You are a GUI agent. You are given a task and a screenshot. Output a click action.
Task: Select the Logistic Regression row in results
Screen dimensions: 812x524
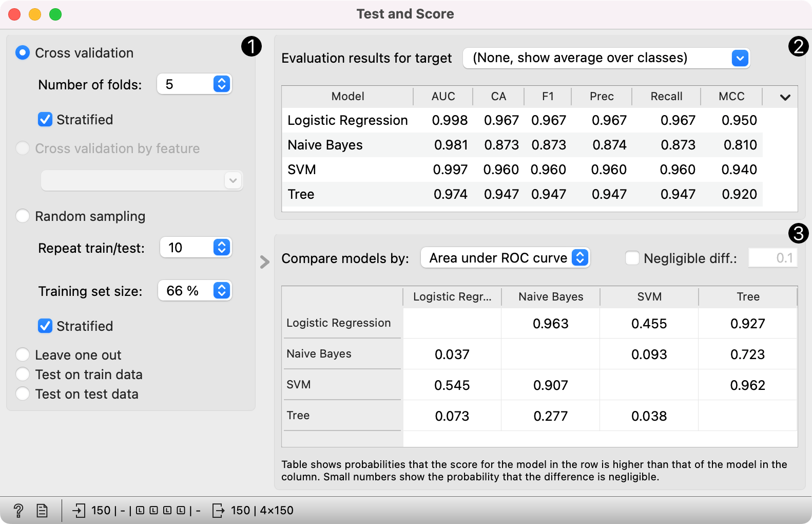click(347, 120)
